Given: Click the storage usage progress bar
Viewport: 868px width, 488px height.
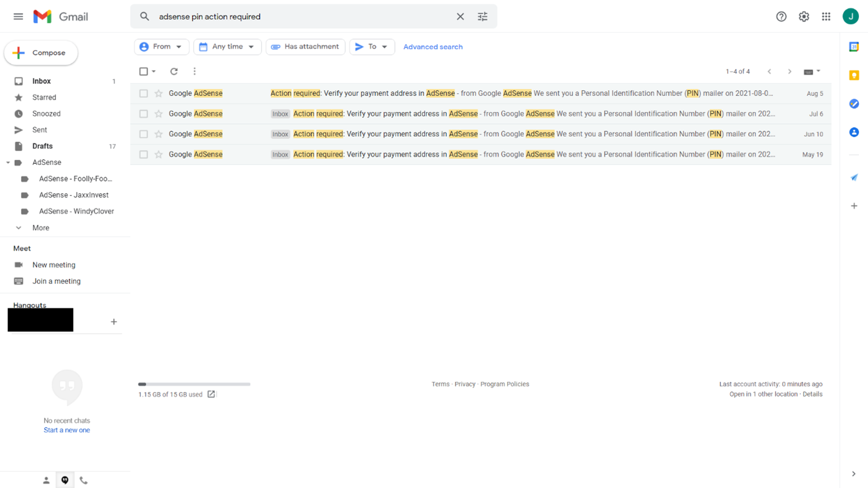Looking at the screenshot, I should pyautogui.click(x=194, y=384).
